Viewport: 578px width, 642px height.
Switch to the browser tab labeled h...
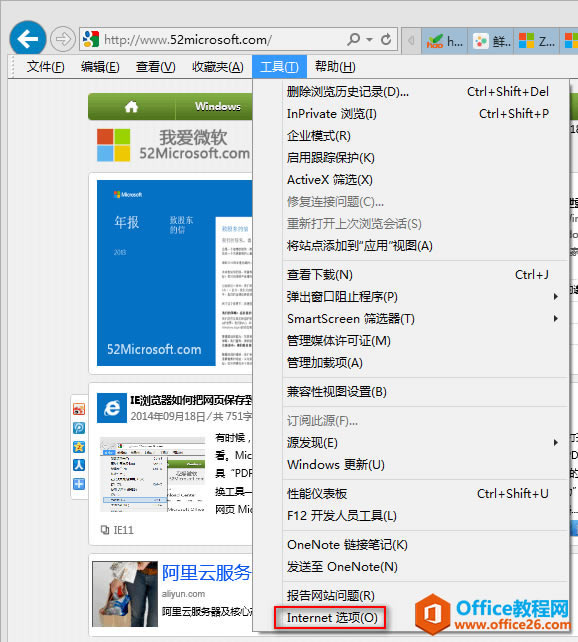pyautogui.click(x=445, y=41)
